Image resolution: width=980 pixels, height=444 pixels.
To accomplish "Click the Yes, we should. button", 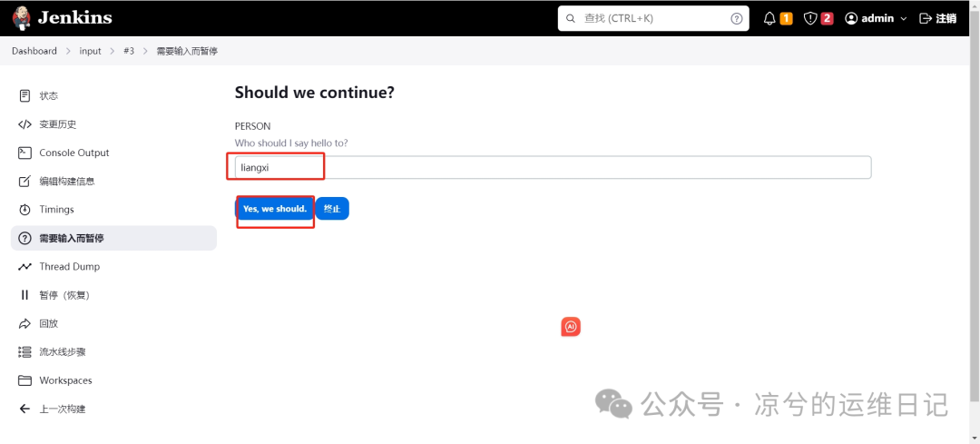I will (x=274, y=209).
